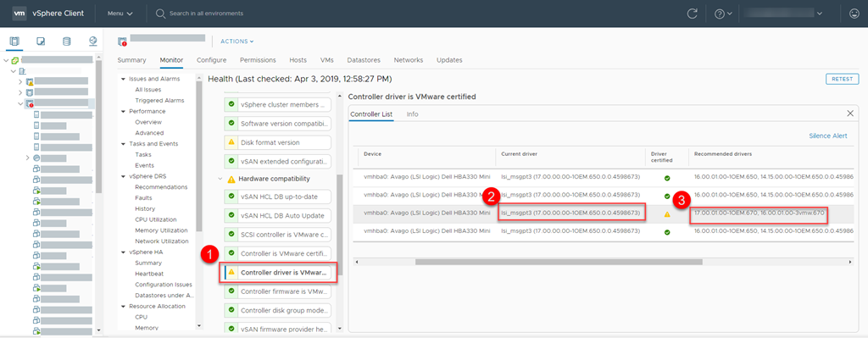This screenshot has height=338, width=868.
Task: Open DRS Recommendations item
Action: tap(160, 187)
